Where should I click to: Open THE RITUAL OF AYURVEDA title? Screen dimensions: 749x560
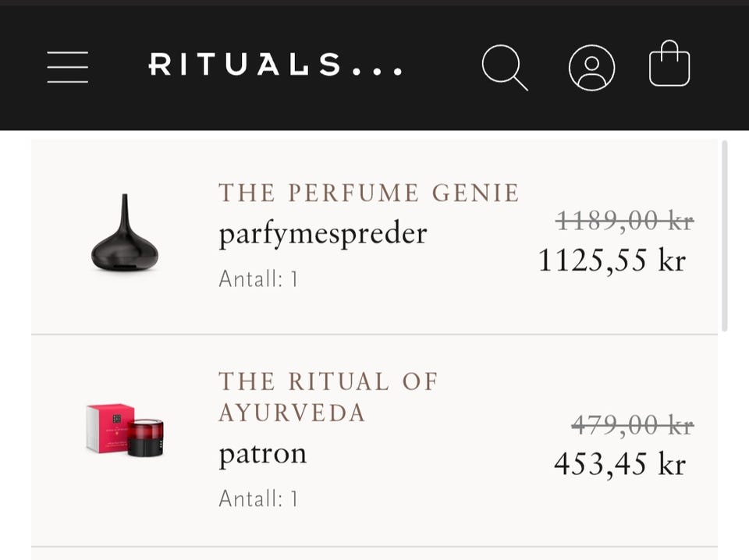tap(328, 396)
